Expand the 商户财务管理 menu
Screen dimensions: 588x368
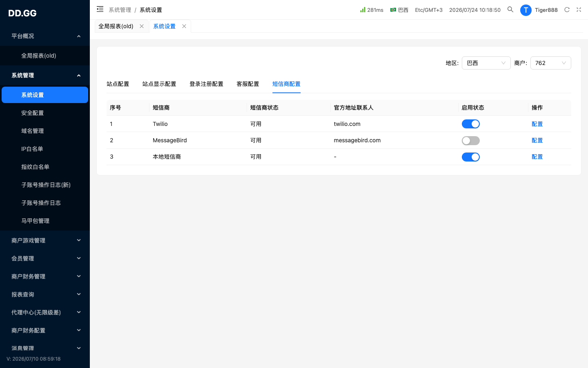45,276
